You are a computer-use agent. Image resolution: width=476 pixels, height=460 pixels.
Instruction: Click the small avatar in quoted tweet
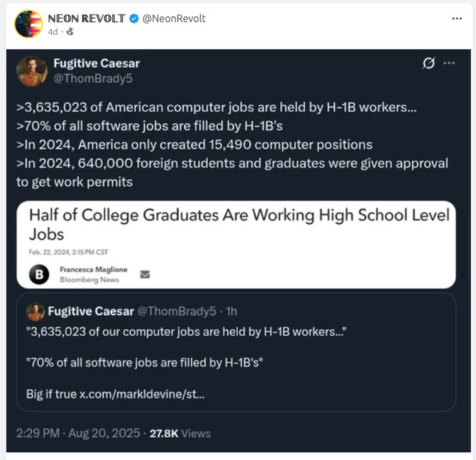click(36, 312)
